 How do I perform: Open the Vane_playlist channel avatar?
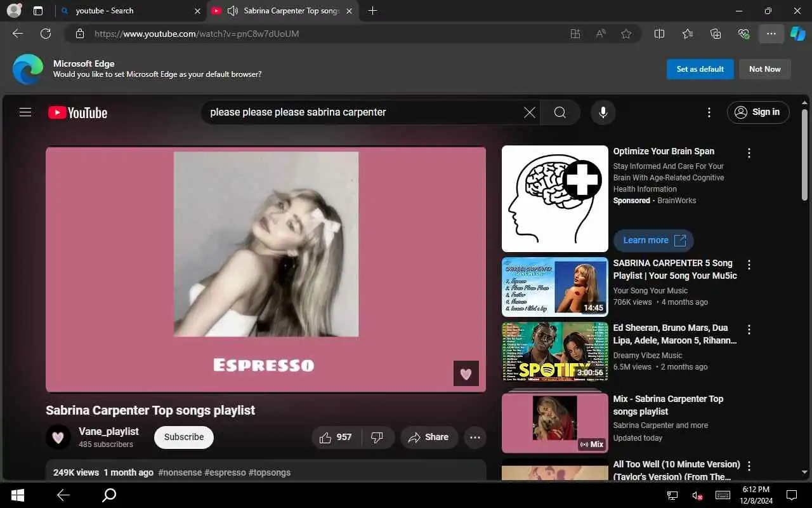(58, 437)
